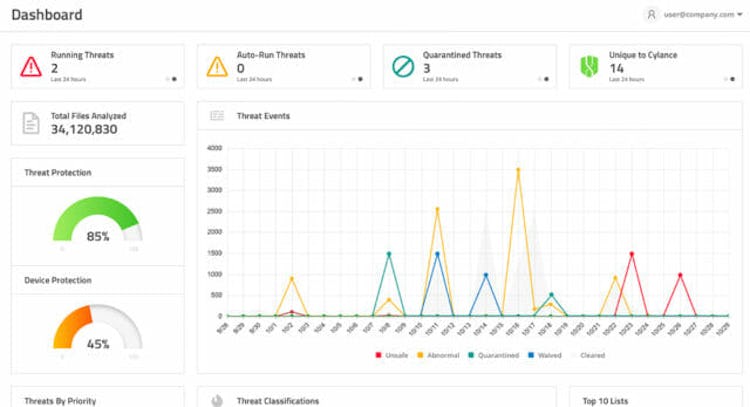Click the Threat Protection 85% gauge

[98, 220]
